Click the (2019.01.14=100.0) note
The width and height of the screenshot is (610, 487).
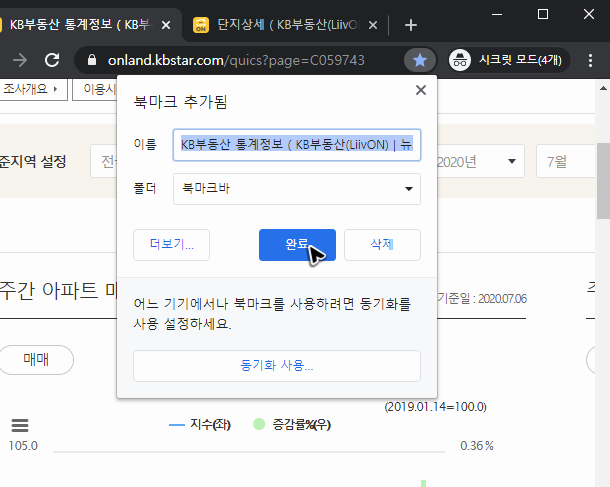pyautogui.click(x=435, y=407)
